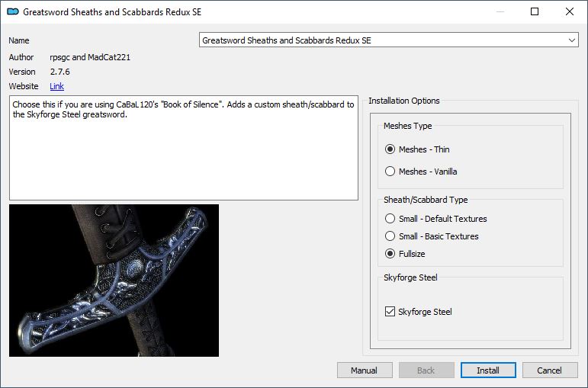Close the installer dialog window
The height and width of the screenshot is (388, 588).
click(x=570, y=11)
